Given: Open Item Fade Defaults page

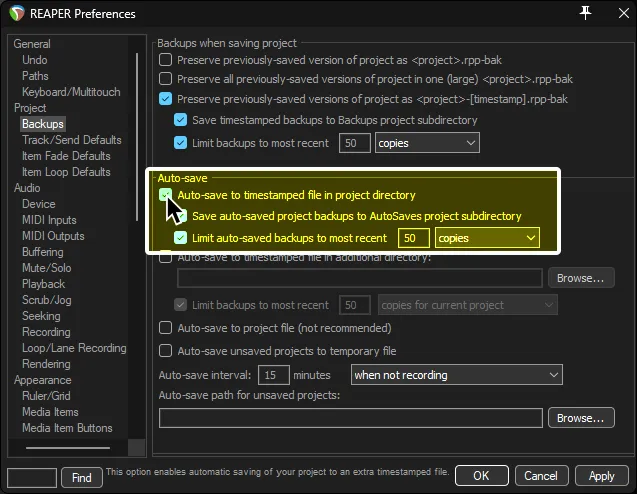Looking at the screenshot, I should click(x=66, y=156).
